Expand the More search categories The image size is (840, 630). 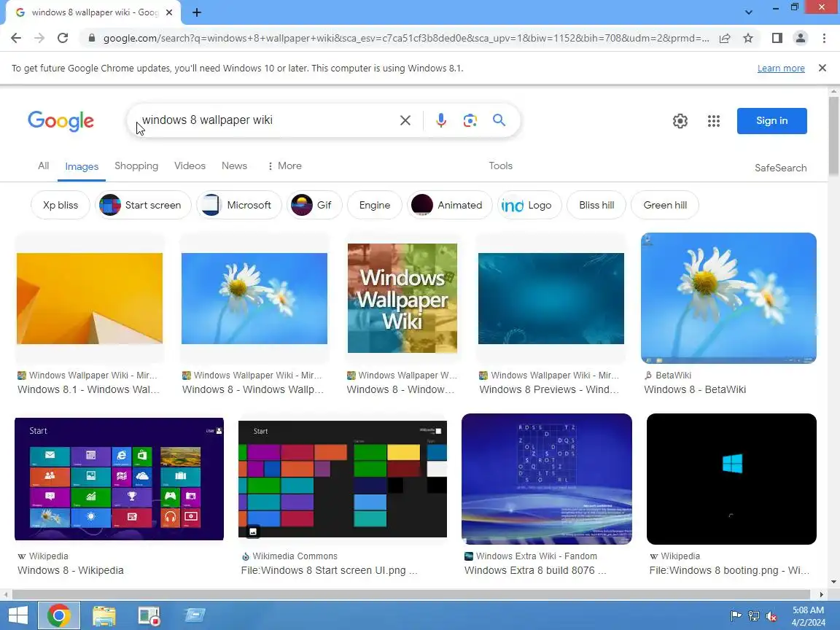[284, 166]
